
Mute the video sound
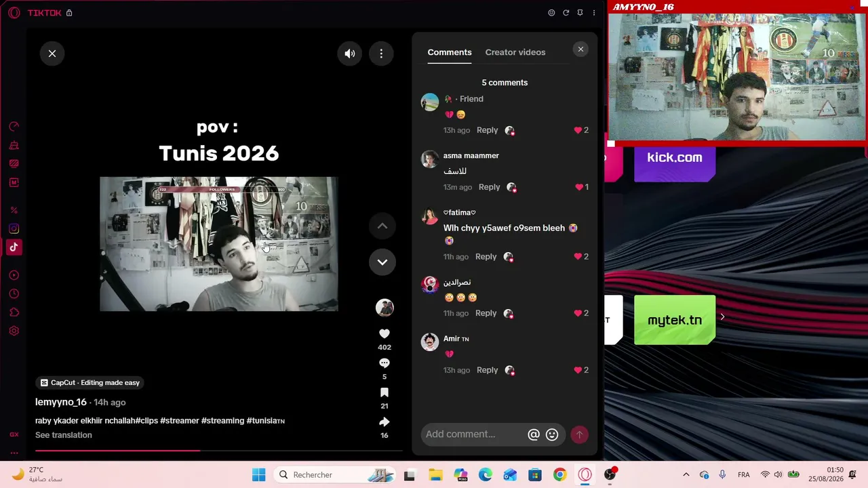click(350, 54)
